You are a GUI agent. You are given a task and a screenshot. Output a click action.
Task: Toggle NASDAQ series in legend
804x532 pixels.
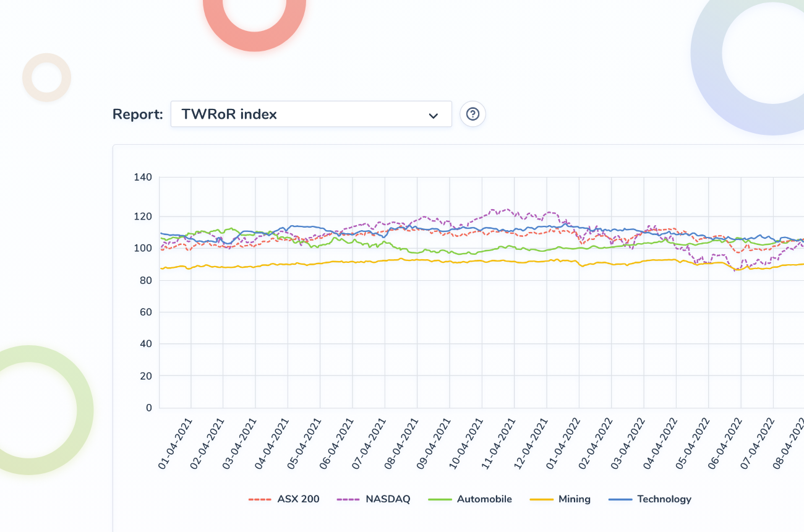point(374,499)
